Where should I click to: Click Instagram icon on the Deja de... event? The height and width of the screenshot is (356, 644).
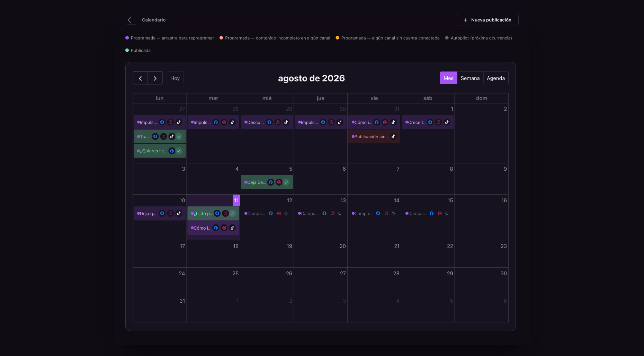279,182
